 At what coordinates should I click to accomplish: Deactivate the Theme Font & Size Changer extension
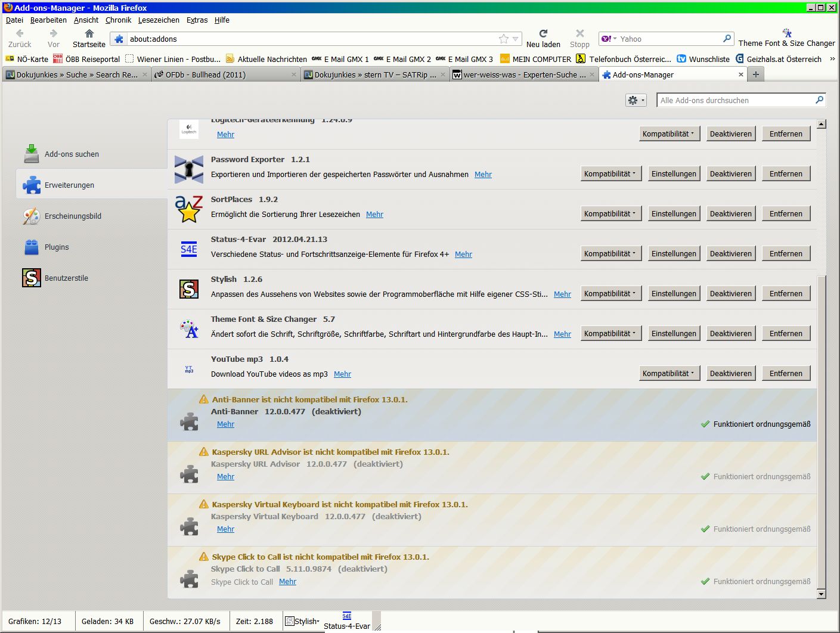(x=730, y=333)
